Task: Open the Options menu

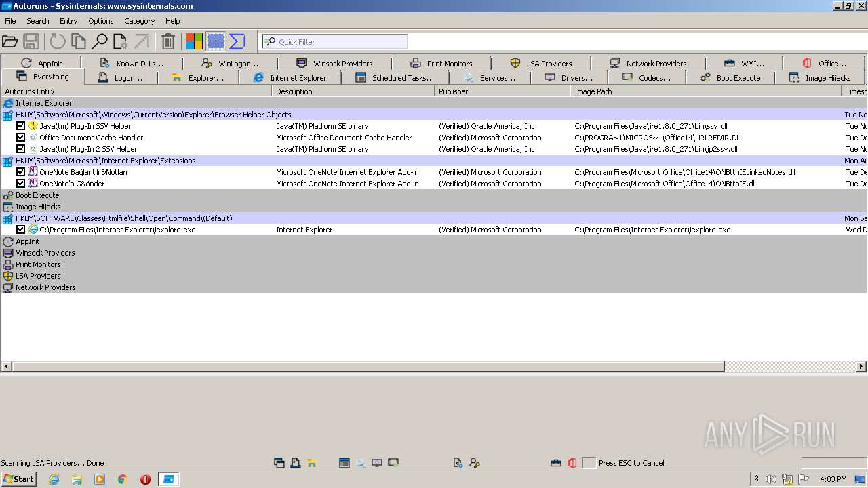Action: pyautogui.click(x=101, y=21)
